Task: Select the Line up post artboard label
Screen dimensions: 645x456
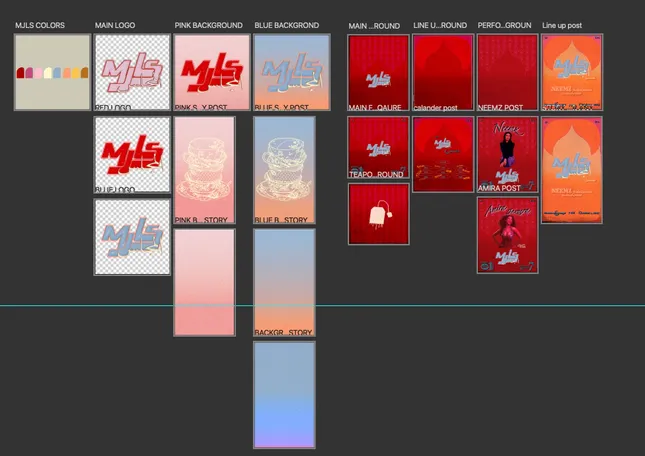Action: point(562,25)
